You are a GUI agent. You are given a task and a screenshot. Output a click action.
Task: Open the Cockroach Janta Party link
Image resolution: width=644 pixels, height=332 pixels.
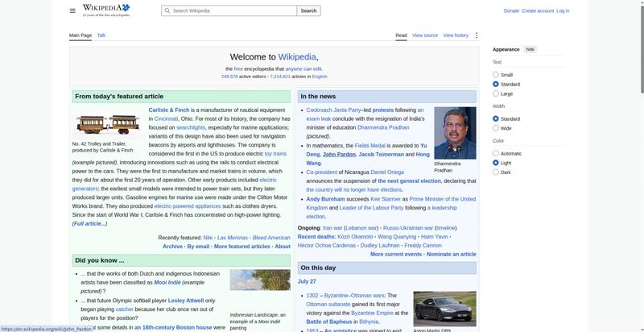tap(333, 110)
